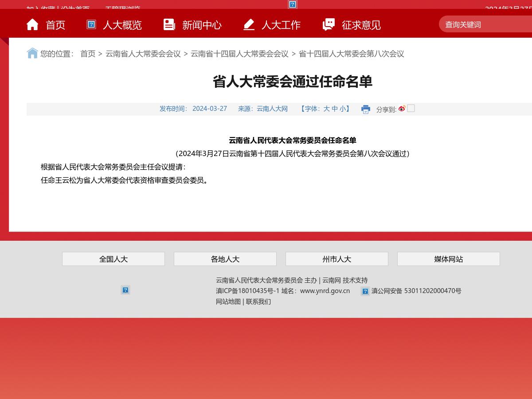The width and height of the screenshot is (532, 399).
Task: Expand the 州市人大 selector
Action: point(337,259)
